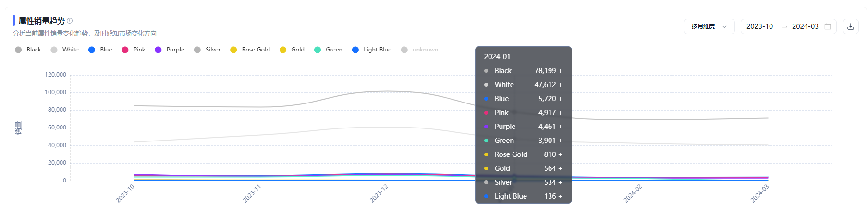Image resolution: width=868 pixels, height=218 pixels.
Task: Toggle the Pink legend item
Action: 134,50
